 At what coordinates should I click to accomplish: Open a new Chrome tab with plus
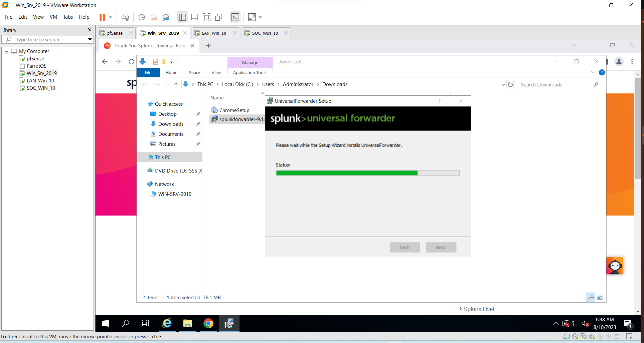coord(208,46)
